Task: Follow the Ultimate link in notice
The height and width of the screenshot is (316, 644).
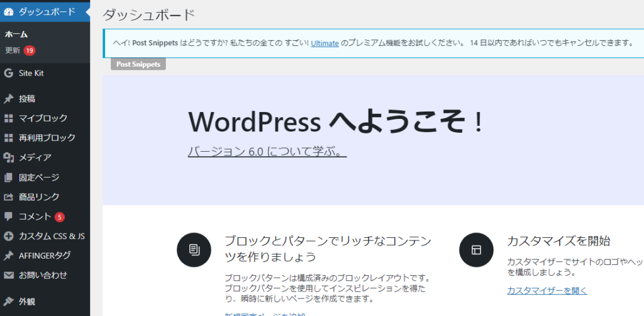Action: click(x=325, y=43)
